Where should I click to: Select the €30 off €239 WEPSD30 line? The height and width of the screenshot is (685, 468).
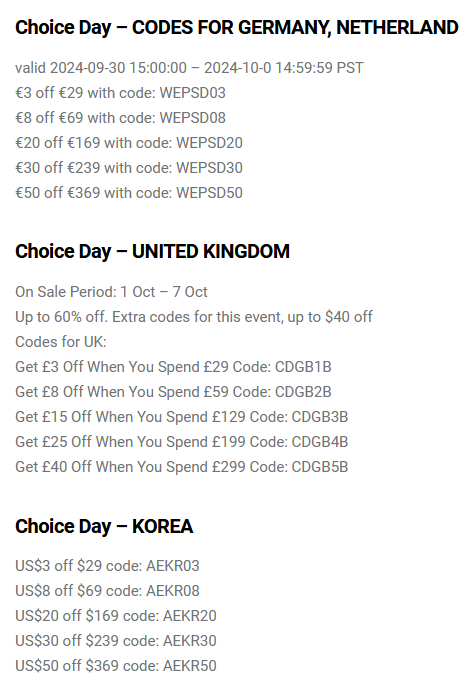[129, 168]
